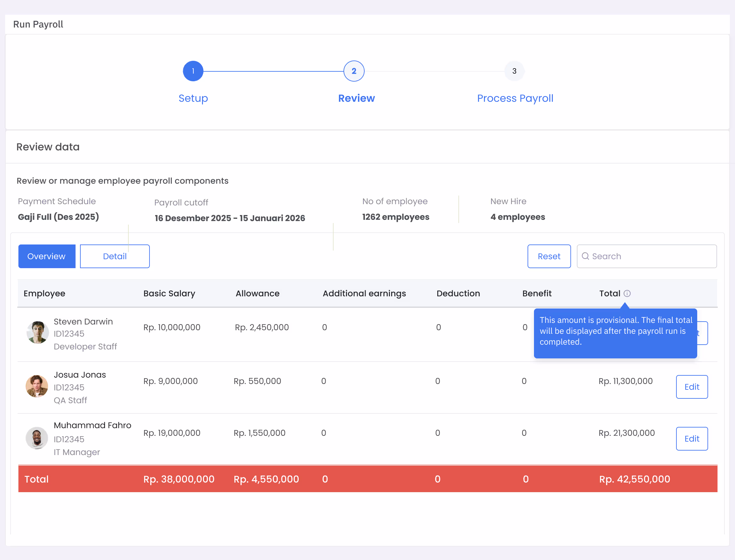Focus the Search input field
The width and height of the screenshot is (735, 560).
[x=647, y=256]
